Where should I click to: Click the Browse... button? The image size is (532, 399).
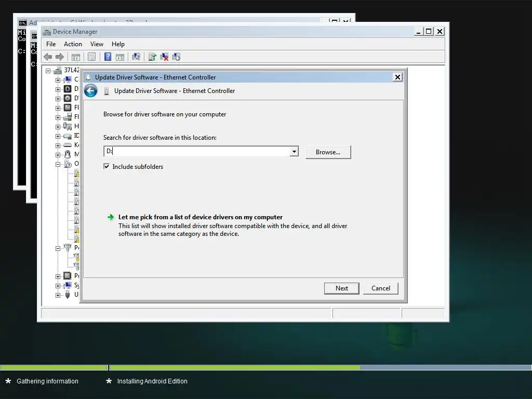click(328, 152)
